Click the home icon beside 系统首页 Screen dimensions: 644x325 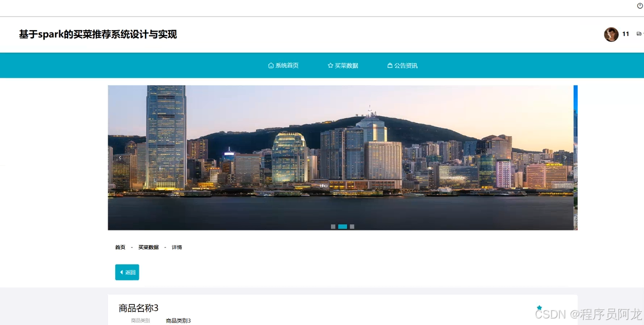[x=271, y=65]
